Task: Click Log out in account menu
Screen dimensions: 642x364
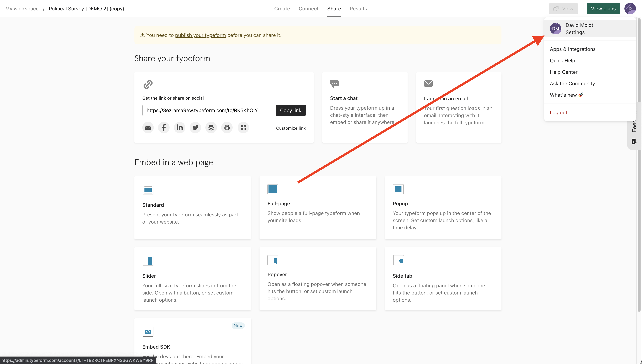Action: coord(558,112)
